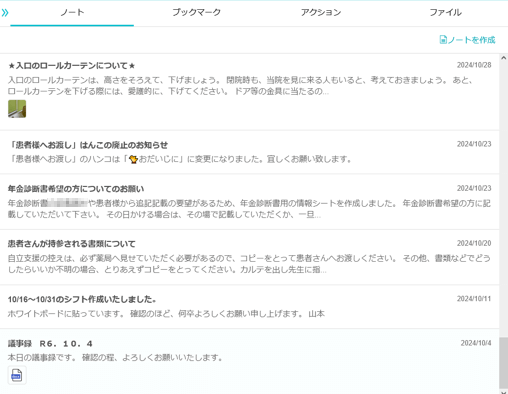Click the body text starting 入口のロールカーテンは
The height and width of the screenshot is (394, 508).
tap(240, 86)
